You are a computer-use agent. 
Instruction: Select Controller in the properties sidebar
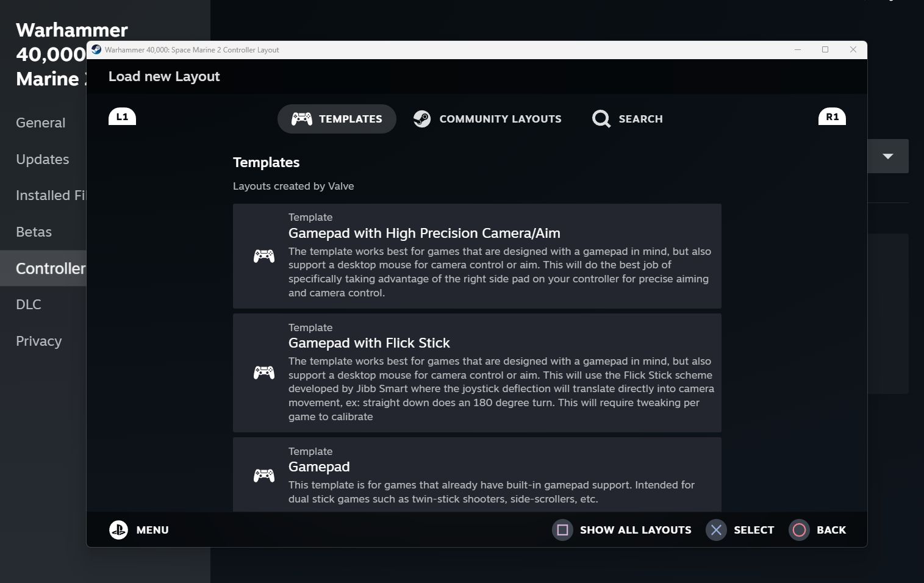[x=43, y=268]
